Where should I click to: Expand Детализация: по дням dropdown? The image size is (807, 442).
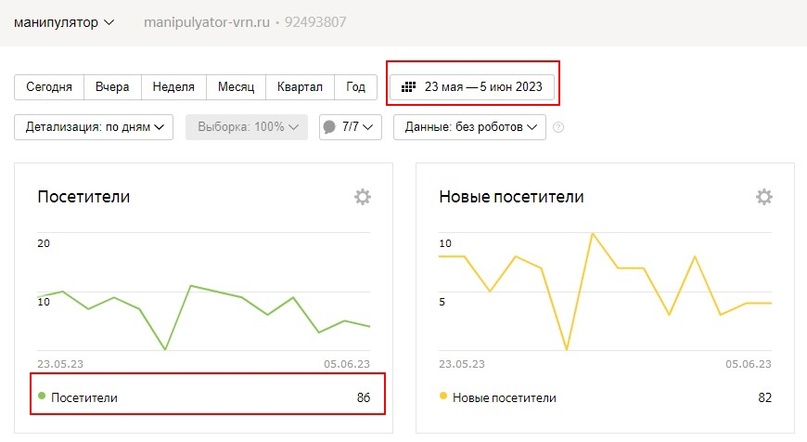[x=94, y=127]
